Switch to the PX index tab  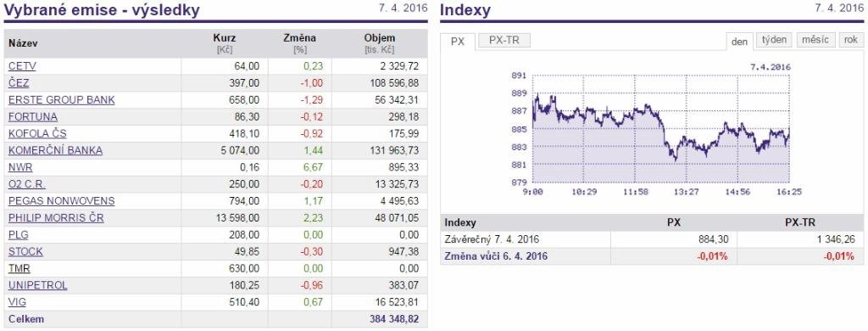pyautogui.click(x=457, y=42)
